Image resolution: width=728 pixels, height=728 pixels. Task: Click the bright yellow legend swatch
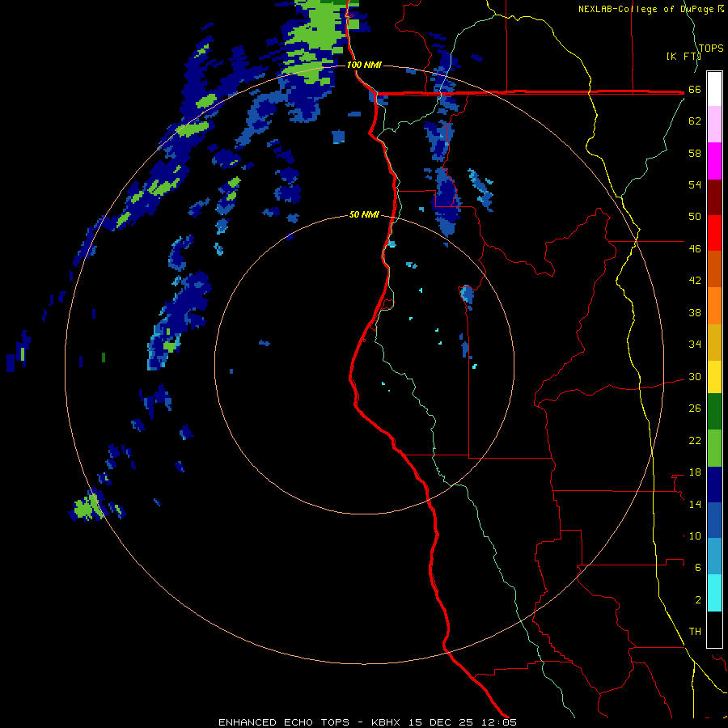(x=714, y=377)
